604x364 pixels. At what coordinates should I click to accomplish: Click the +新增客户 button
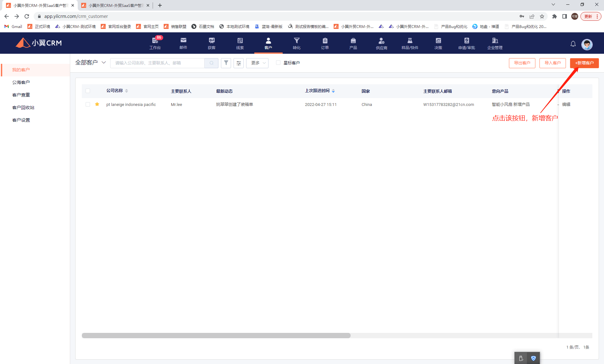tap(584, 63)
